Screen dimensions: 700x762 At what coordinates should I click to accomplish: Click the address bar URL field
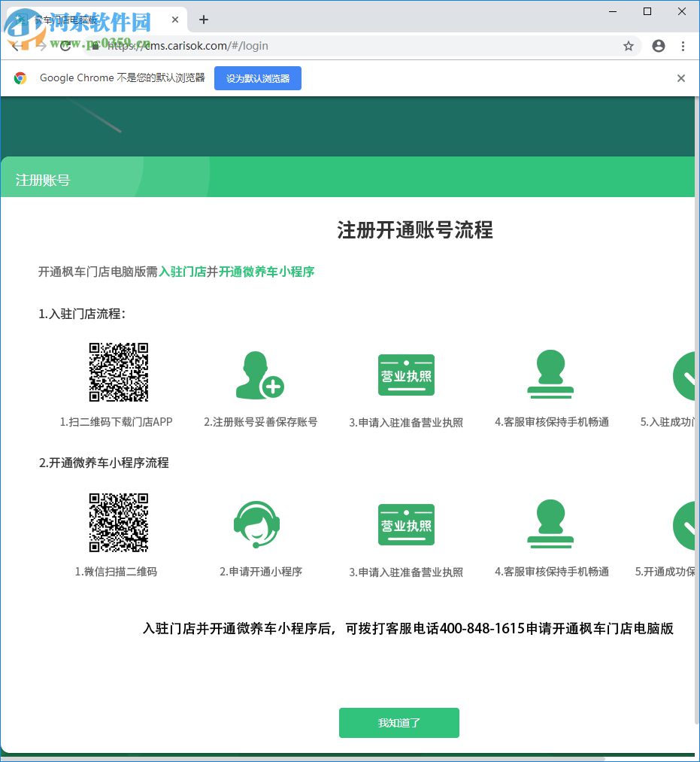(301, 46)
